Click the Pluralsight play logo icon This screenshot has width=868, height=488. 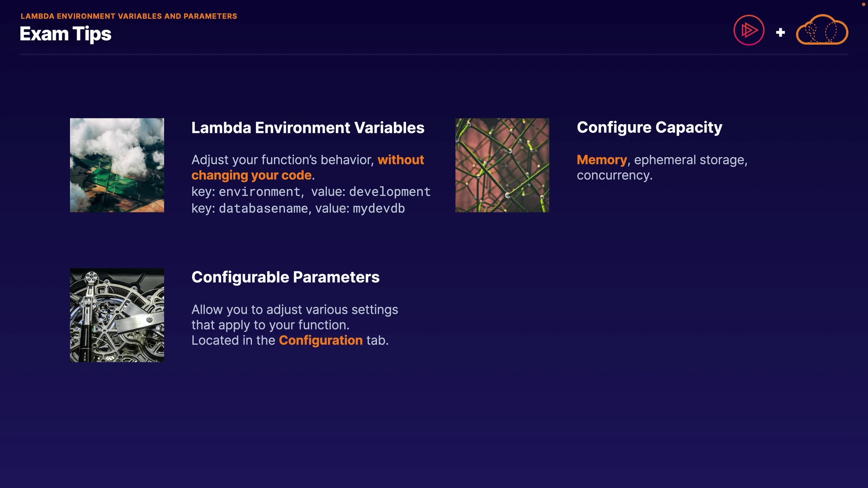(x=749, y=30)
